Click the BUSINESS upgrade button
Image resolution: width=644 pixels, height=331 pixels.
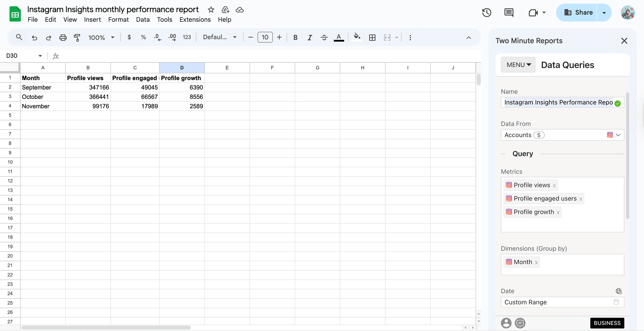607,323
